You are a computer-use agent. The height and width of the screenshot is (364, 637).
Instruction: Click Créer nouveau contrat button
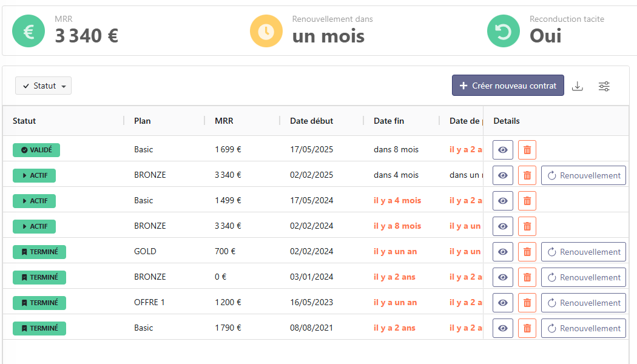click(x=508, y=86)
